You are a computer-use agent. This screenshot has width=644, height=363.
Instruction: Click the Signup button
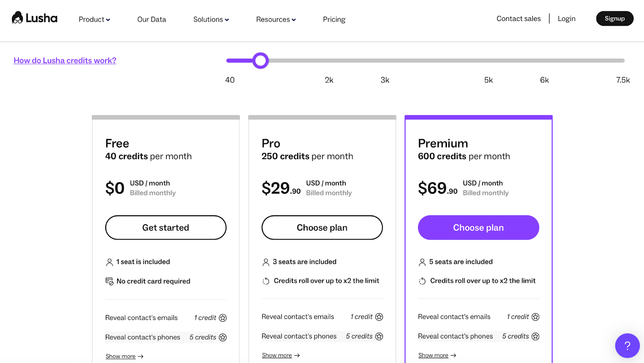614,18
